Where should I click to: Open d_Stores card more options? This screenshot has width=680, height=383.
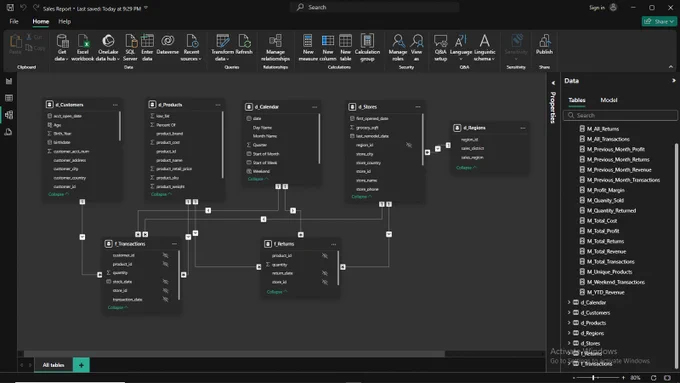pyautogui.click(x=418, y=107)
